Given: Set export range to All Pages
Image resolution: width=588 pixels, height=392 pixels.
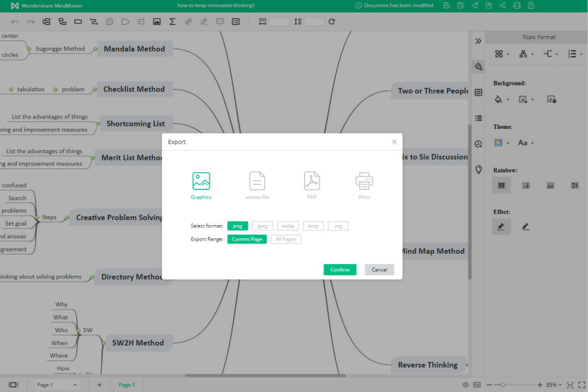Looking at the screenshot, I should [x=286, y=239].
